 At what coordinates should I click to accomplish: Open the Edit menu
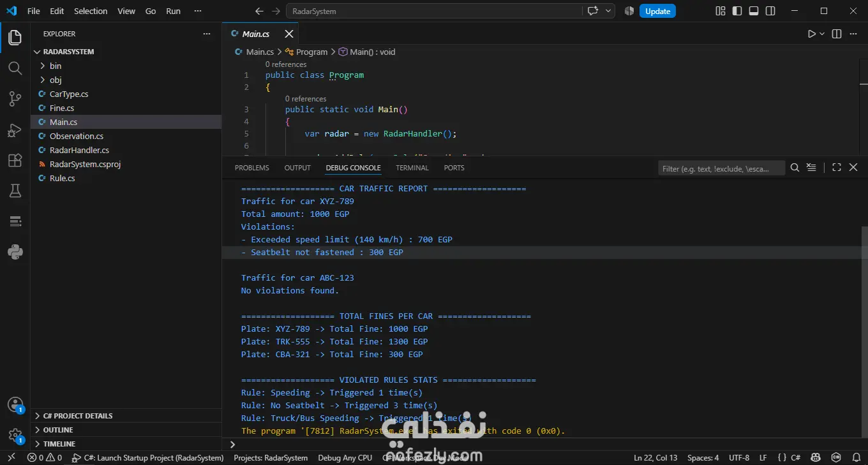pyautogui.click(x=57, y=11)
